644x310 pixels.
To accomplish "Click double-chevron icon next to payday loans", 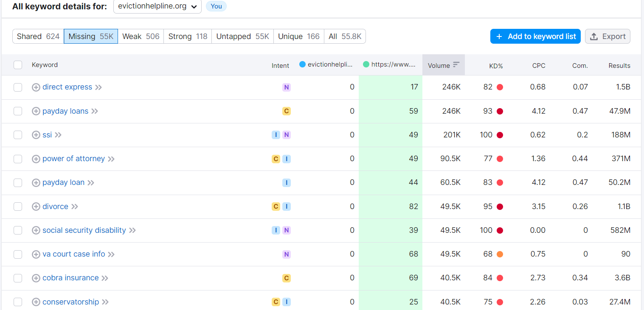I will [95, 111].
